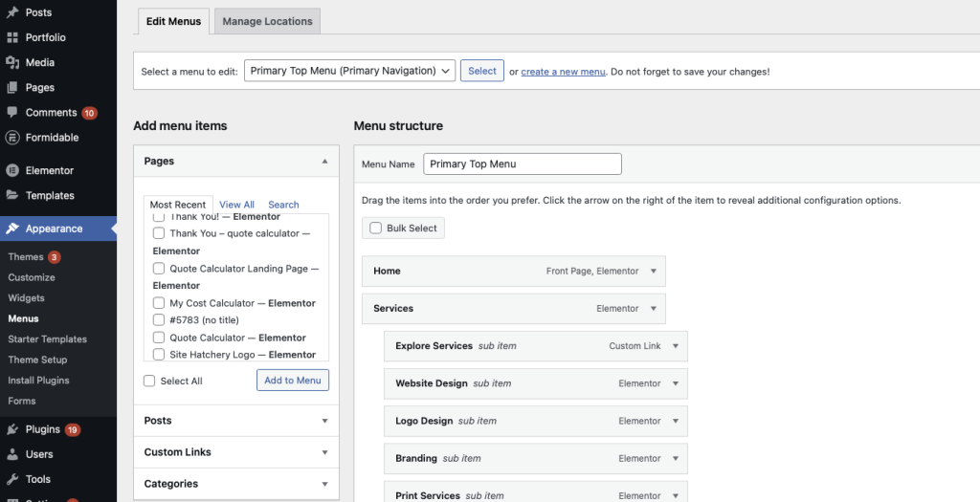Open Theme Setup submenu item

pos(37,360)
